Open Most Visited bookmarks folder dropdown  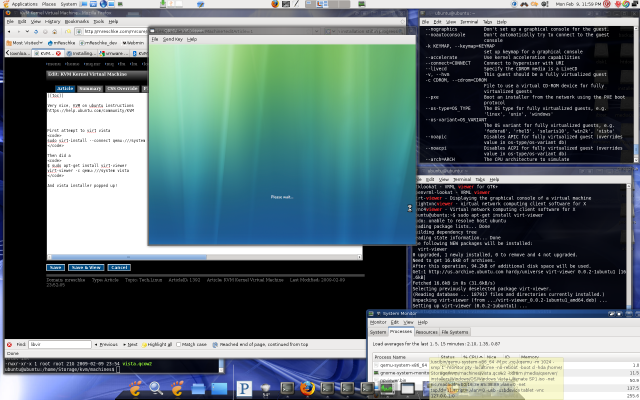click(x=24, y=42)
